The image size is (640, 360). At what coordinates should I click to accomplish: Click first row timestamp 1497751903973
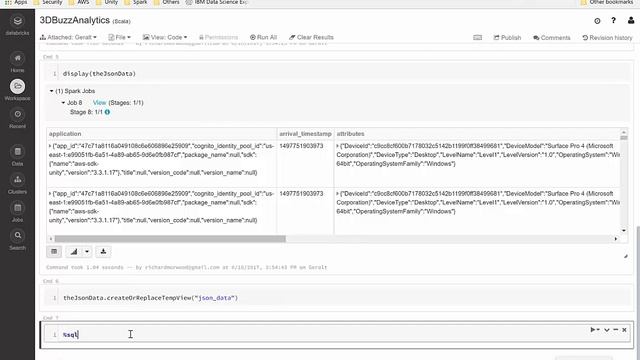301,146
